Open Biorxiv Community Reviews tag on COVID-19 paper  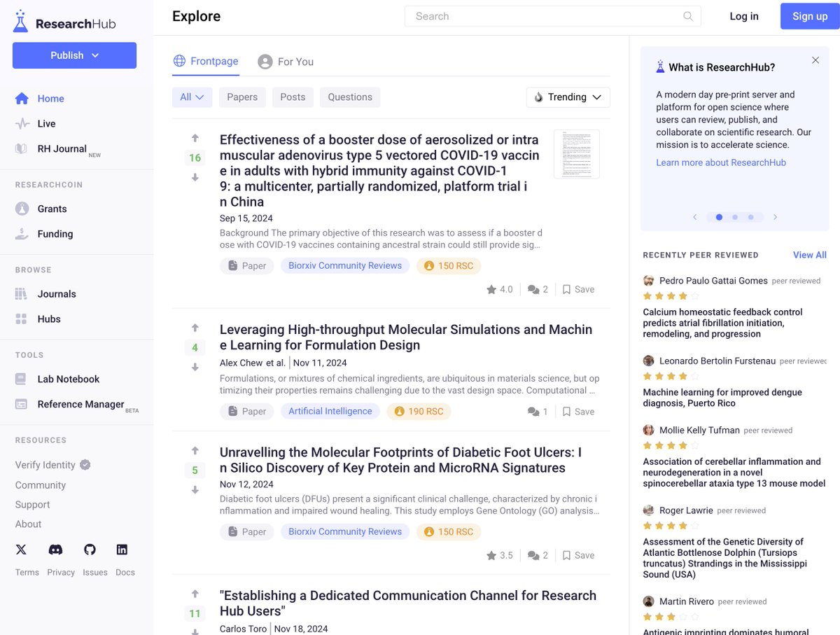click(345, 266)
